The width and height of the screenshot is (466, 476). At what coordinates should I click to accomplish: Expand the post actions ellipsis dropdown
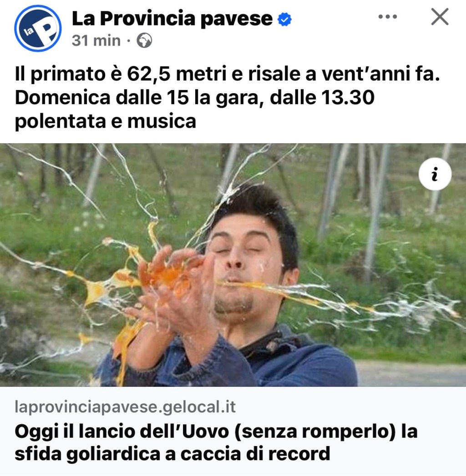(x=388, y=16)
